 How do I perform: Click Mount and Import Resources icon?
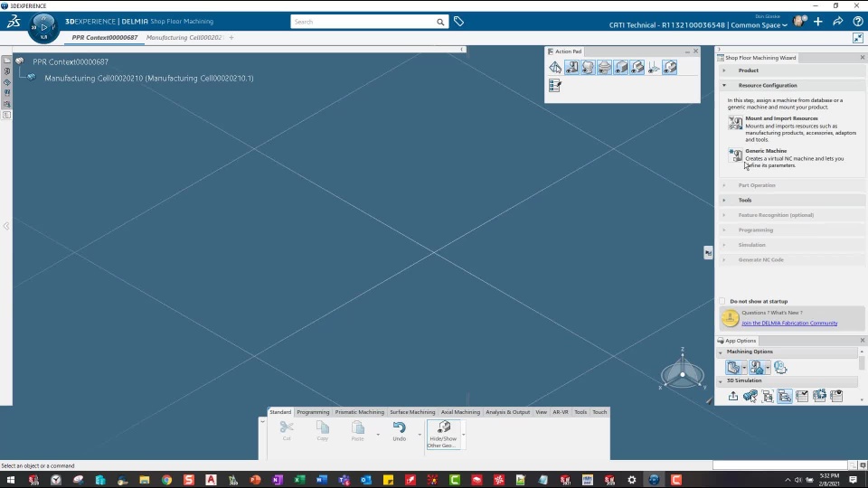click(735, 122)
